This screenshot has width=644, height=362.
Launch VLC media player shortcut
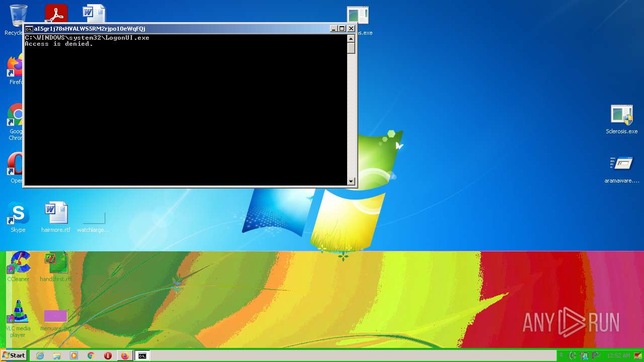click(18, 319)
